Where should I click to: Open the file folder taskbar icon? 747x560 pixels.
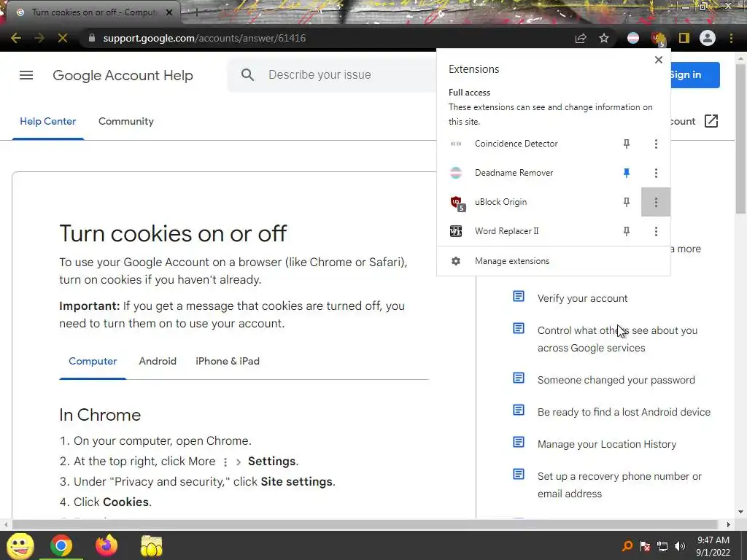pos(152,545)
